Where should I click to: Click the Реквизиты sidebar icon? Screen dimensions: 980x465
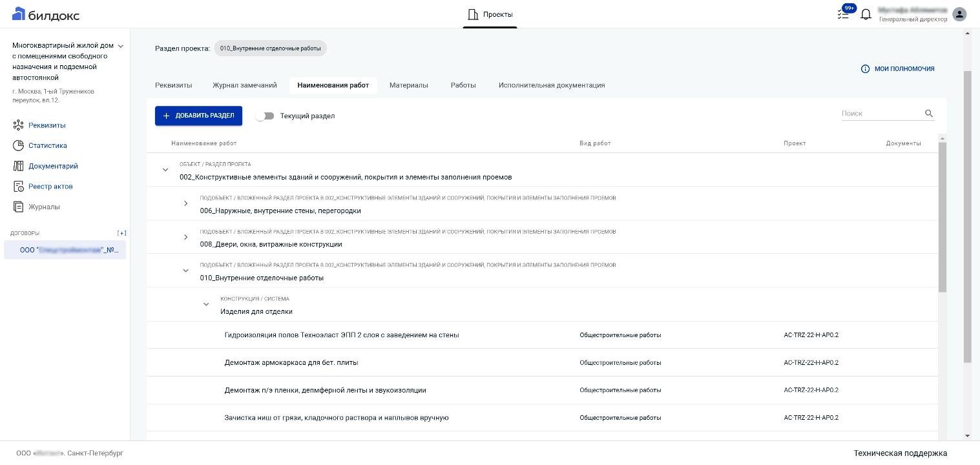point(18,125)
